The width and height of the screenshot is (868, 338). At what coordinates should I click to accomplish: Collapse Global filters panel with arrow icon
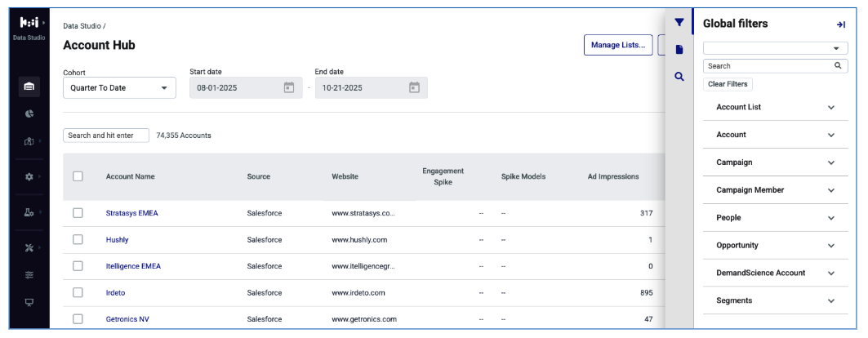pos(841,24)
